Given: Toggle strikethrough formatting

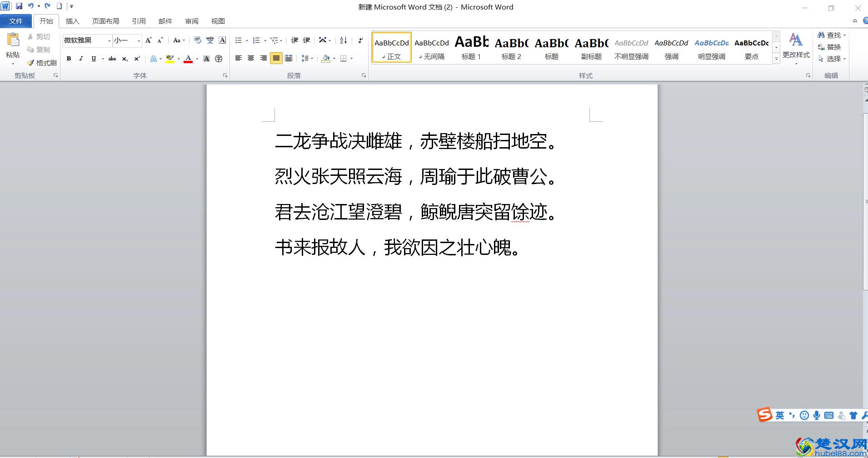Looking at the screenshot, I should (x=112, y=59).
